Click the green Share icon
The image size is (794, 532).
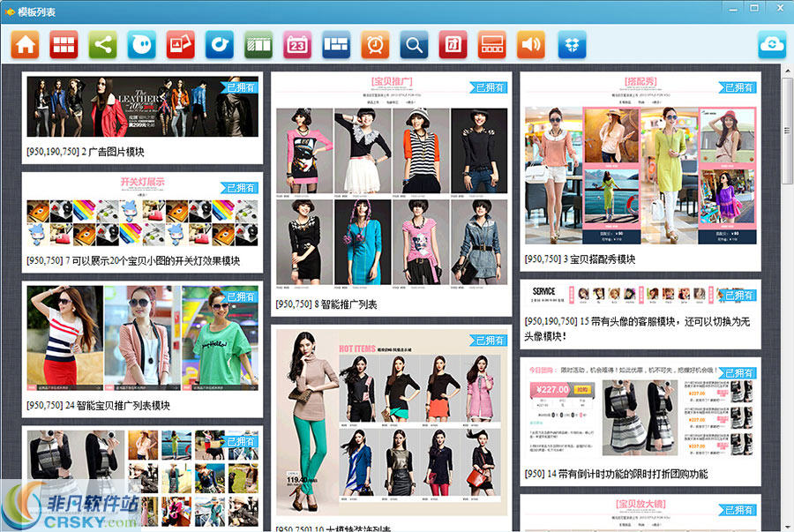(x=101, y=44)
